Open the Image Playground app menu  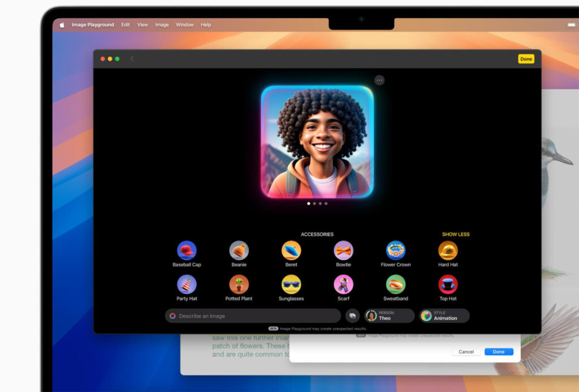[x=93, y=25]
